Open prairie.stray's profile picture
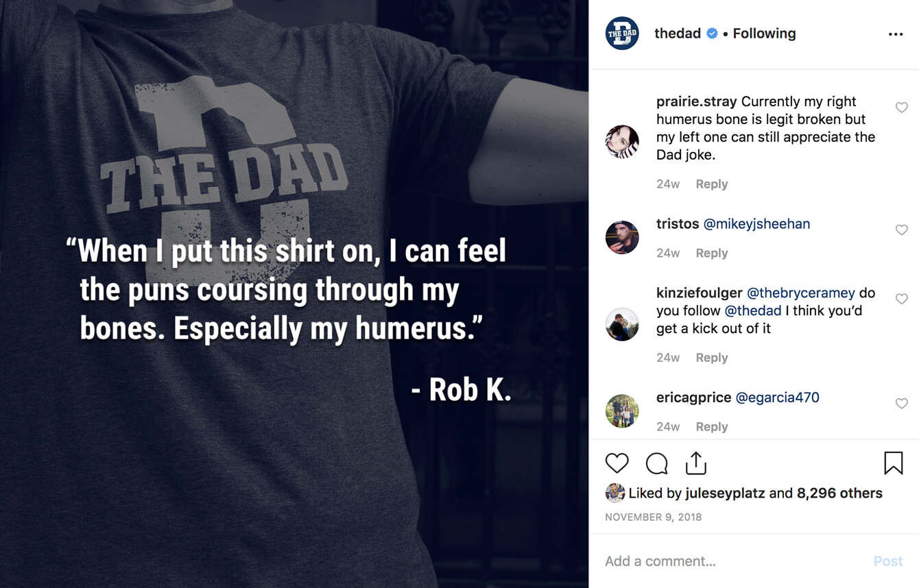 click(622, 142)
